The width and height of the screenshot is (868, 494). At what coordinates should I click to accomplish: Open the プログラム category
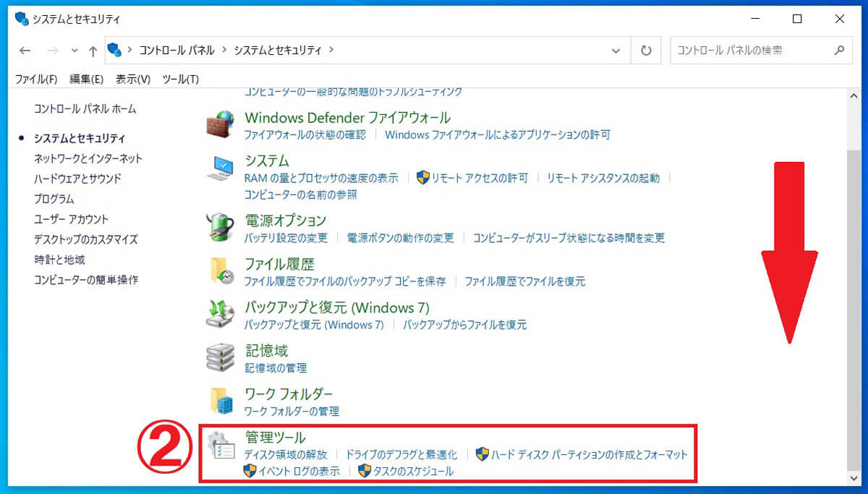pos(54,198)
